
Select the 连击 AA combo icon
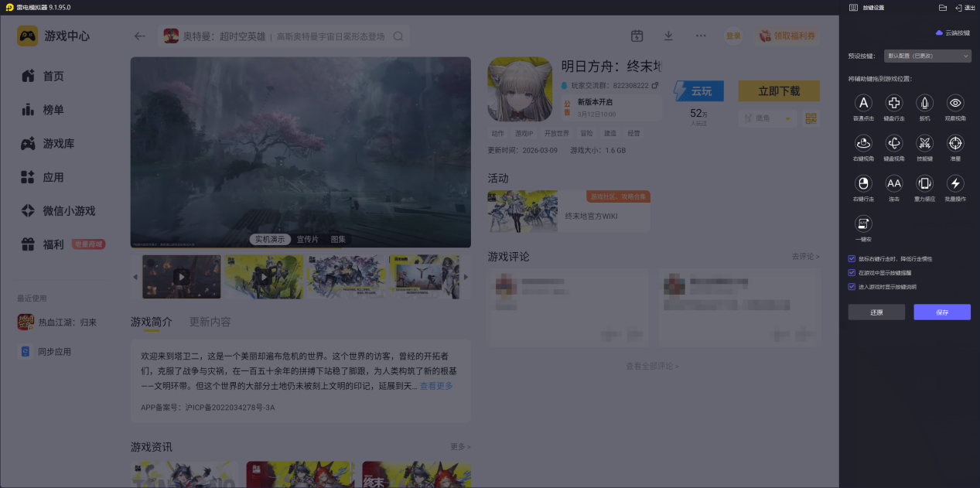click(x=894, y=183)
